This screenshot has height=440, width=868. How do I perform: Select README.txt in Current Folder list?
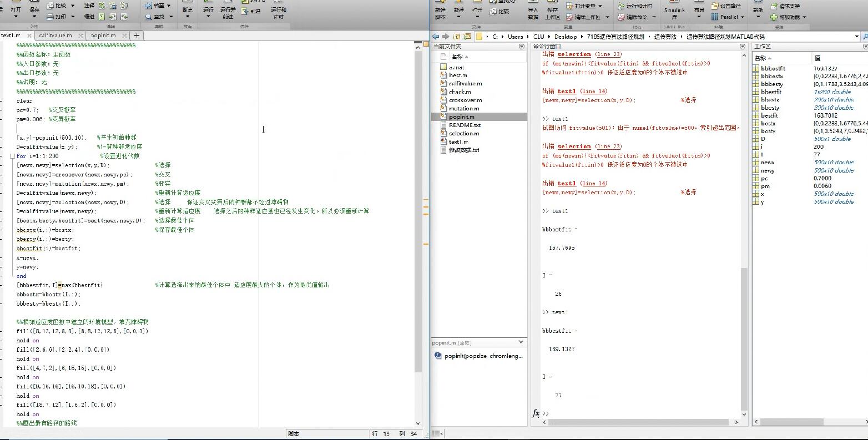[465, 125]
